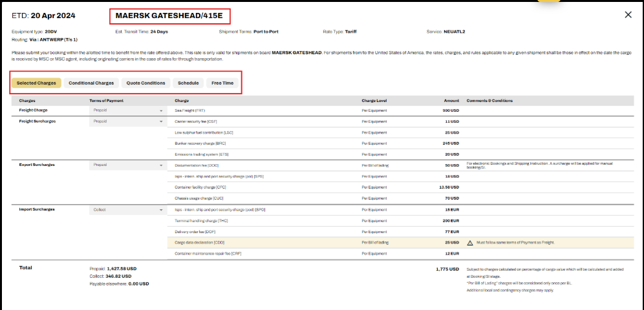The width and height of the screenshot is (644, 310).
Task: Click the Service NEUATL2 label
Action: [445, 32]
